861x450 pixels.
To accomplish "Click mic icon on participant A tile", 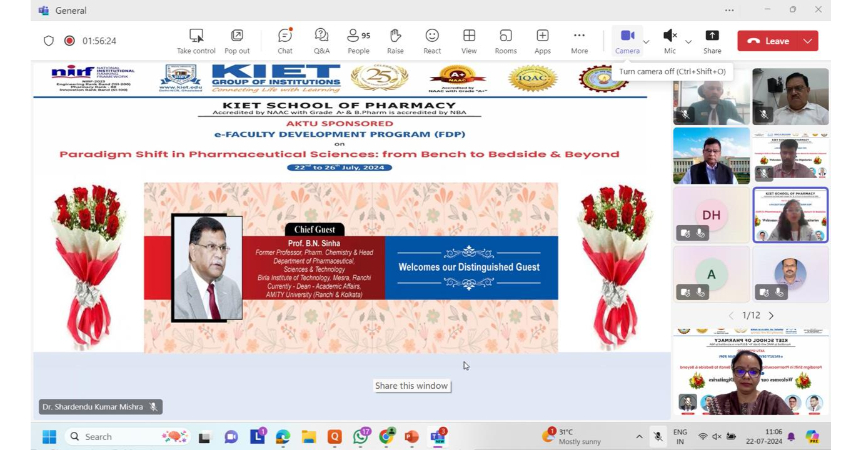I will [701, 292].
